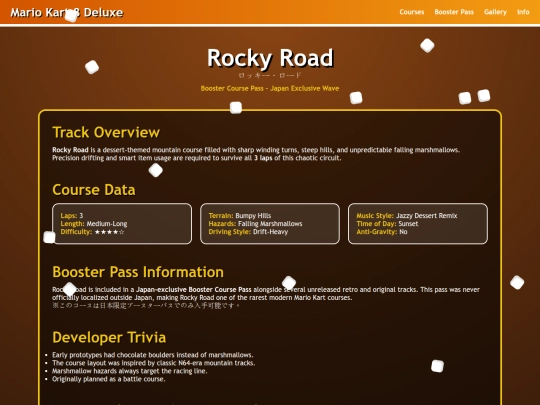Click the 'Time of Day: Sunset' entry

coord(387,224)
